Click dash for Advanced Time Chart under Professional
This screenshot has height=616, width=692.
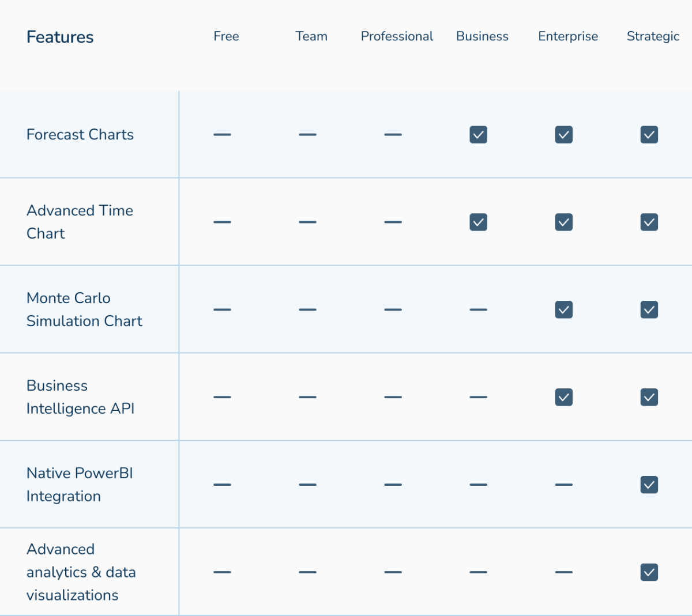click(393, 222)
